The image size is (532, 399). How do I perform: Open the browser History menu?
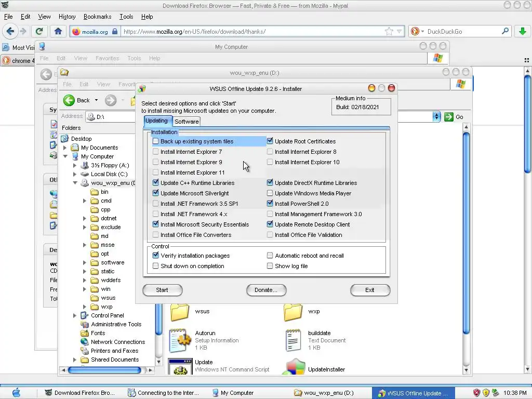67,17
